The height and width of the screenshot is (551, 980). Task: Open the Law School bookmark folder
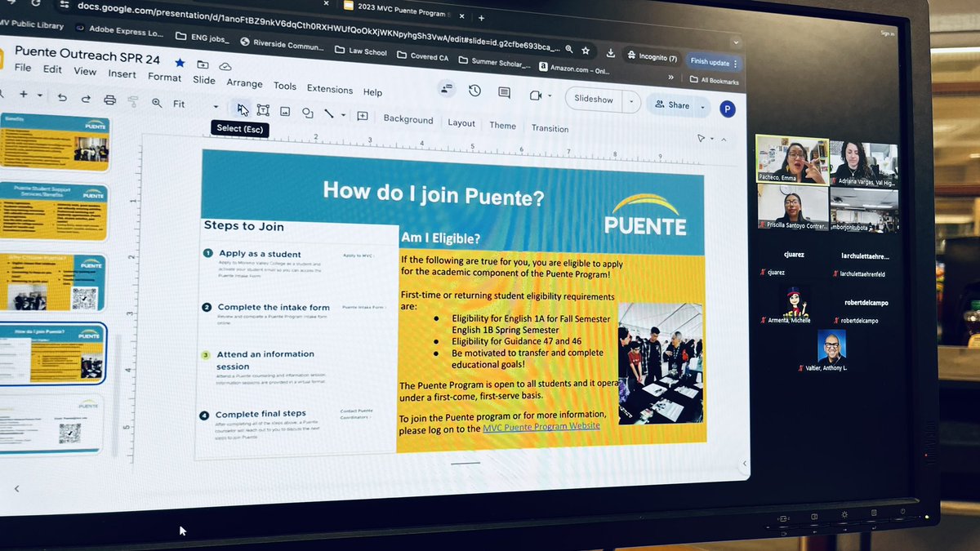tap(360, 51)
